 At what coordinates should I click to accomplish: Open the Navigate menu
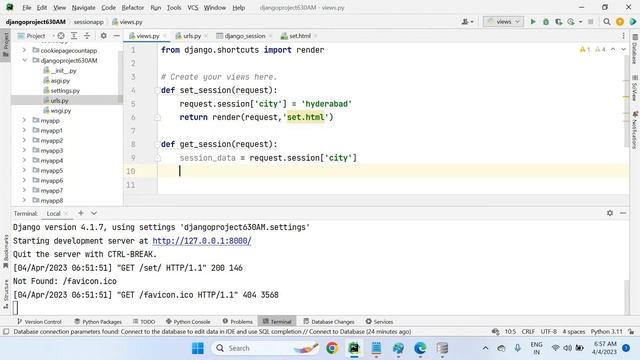tap(83, 8)
